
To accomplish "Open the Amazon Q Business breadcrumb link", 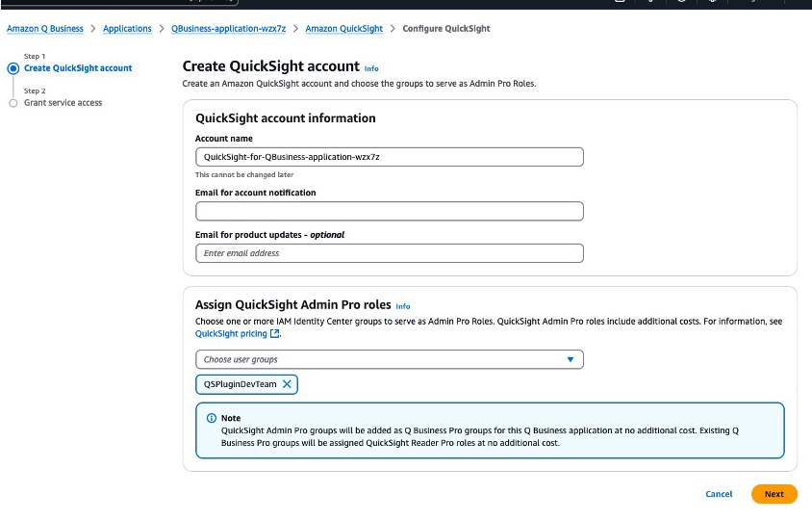I will 44,29.
